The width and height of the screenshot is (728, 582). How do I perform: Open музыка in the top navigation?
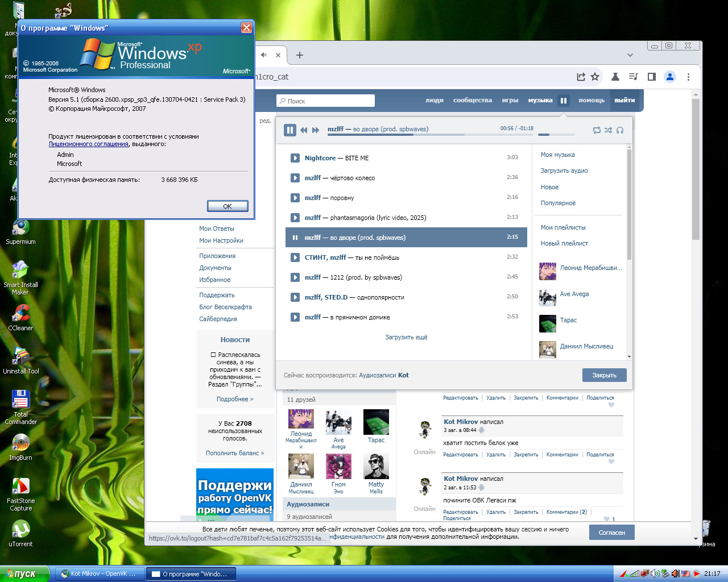click(540, 101)
